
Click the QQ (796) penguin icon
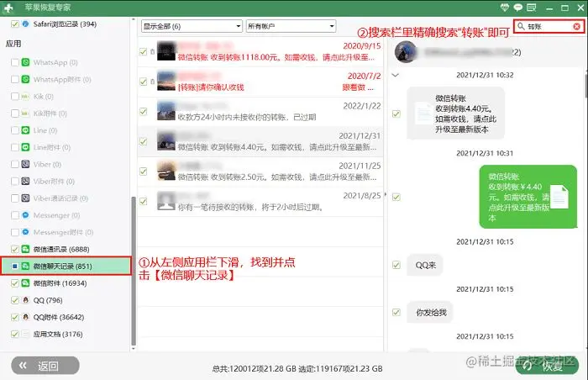[25, 300]
